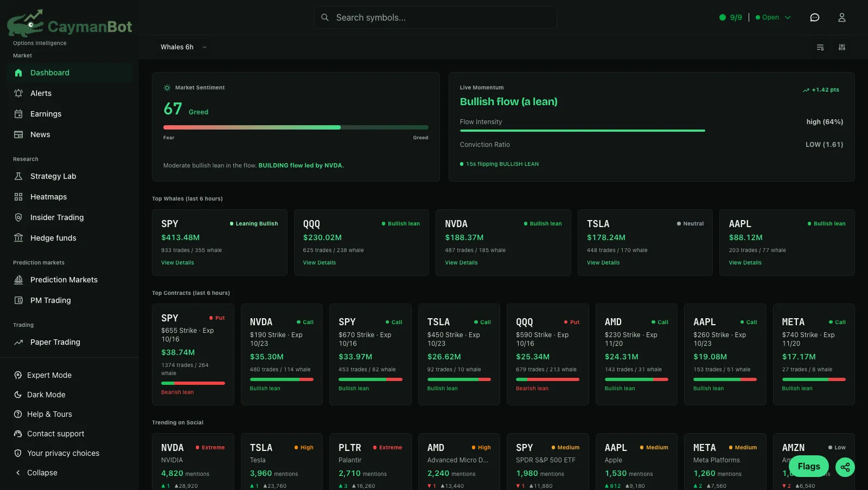Click the PM Trading icon
The height and width of the screenshot is (490, 868).
[18, 300]
